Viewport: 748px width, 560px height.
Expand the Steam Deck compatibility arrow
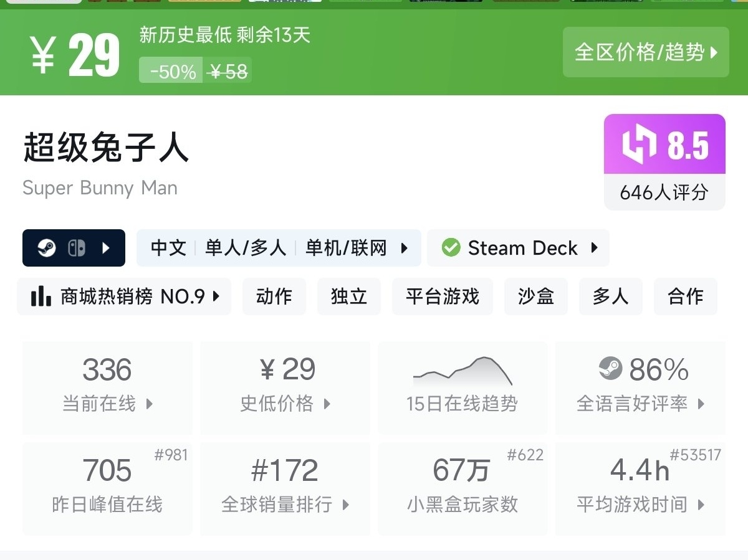[594, 248]
